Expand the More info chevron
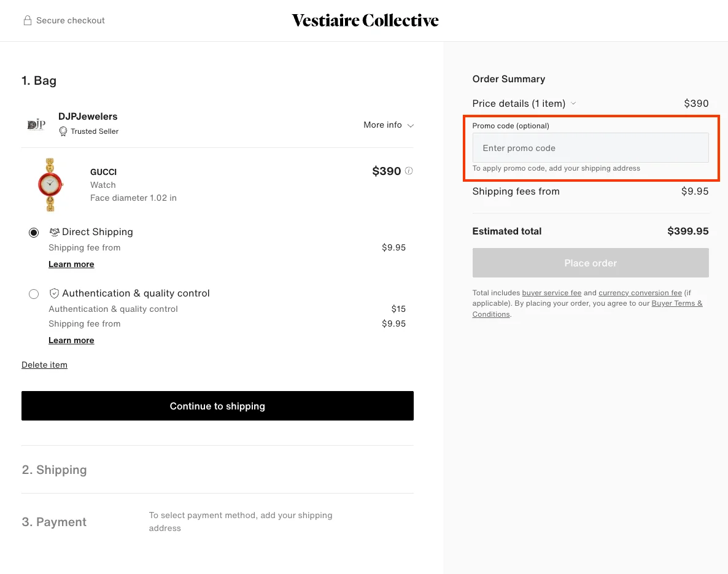728x574 pixels. pyautogui.click(x=410, y=125)
